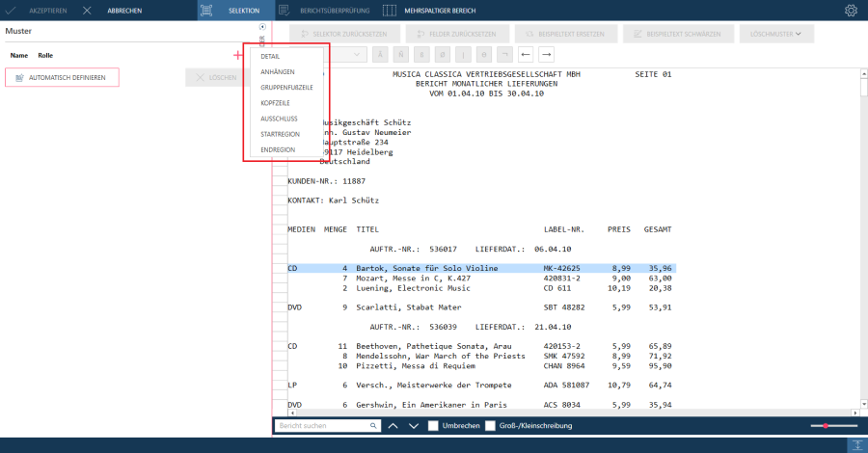Jump to previous search result arrow
Viewport: 868px width, 453px height.
click(393, 425)
